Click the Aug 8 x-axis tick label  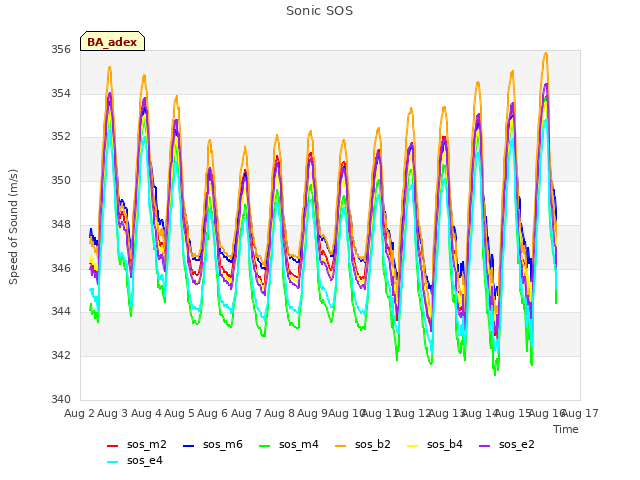coord(279,413)
